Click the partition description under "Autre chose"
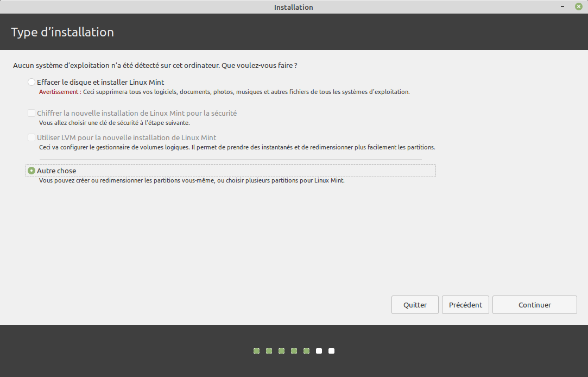588x377 pixels. (x=192, y=181)
